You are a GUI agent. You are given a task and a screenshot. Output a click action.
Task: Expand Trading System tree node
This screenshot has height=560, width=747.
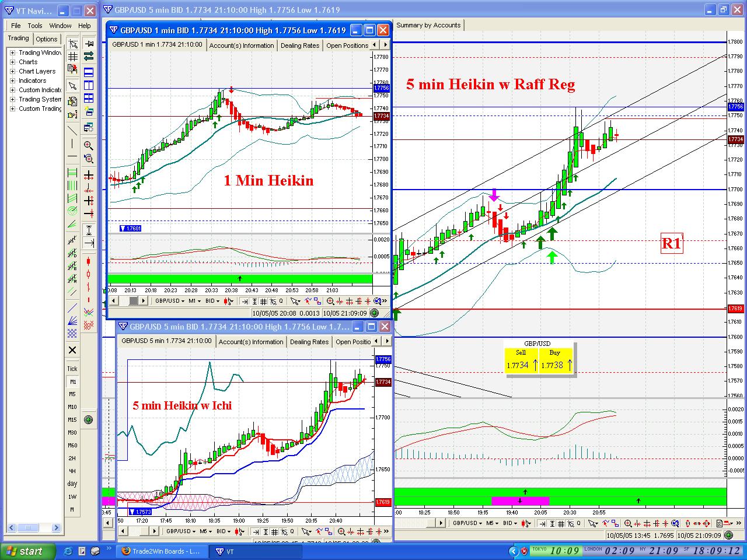pos(12,99)
